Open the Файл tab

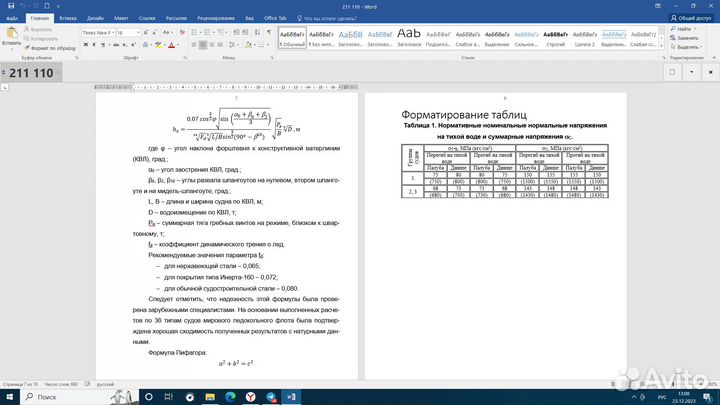point(12,18)
